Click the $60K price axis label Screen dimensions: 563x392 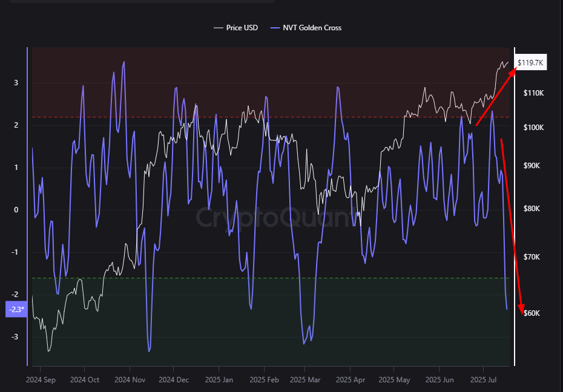click(533, 313)
